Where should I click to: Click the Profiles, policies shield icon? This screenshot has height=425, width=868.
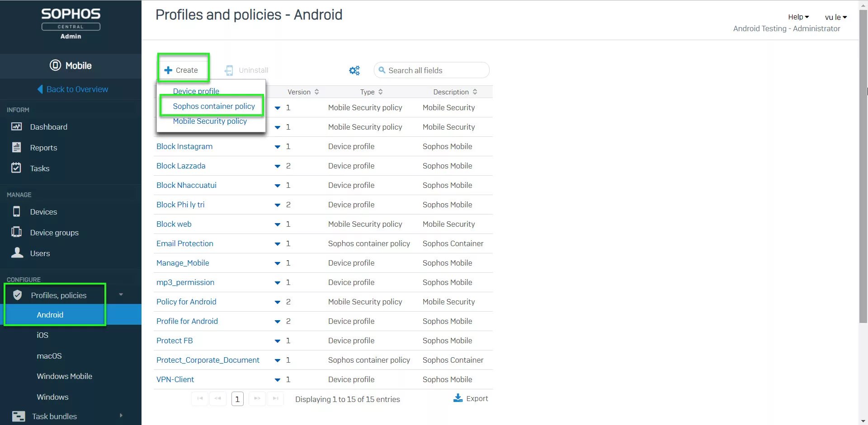(17, 295)
